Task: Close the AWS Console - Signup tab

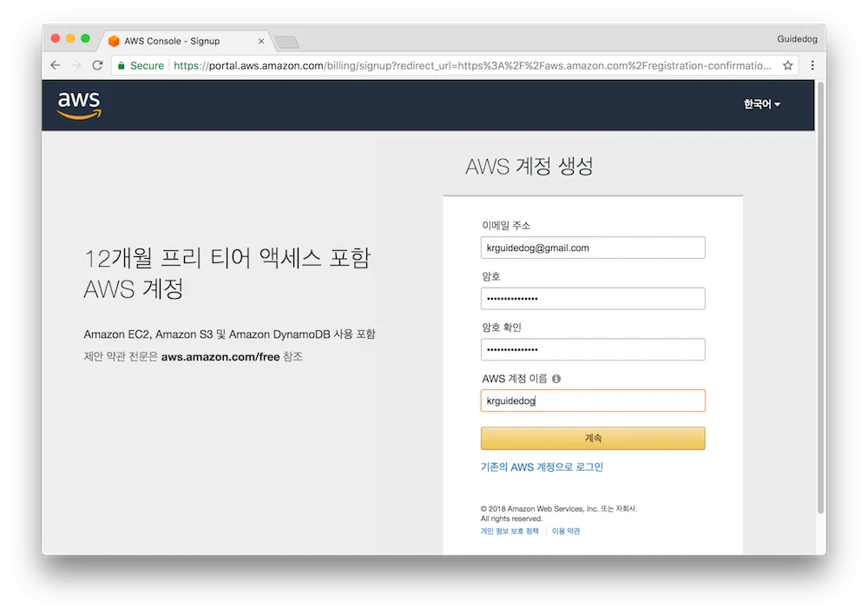Action: click(261, 41)
